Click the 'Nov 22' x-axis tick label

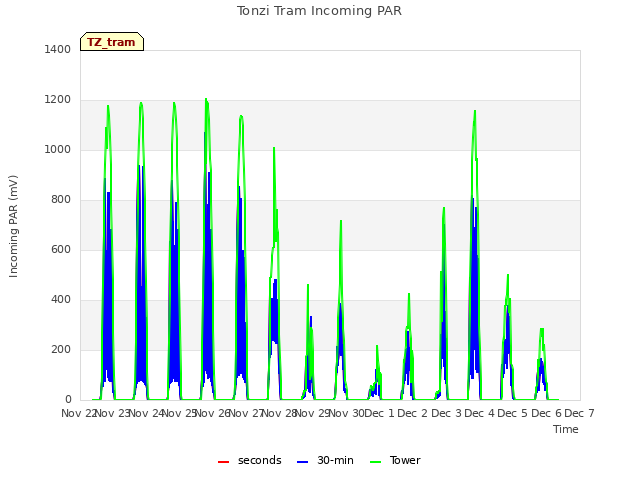pyautogui.click(x=79, y=413)
